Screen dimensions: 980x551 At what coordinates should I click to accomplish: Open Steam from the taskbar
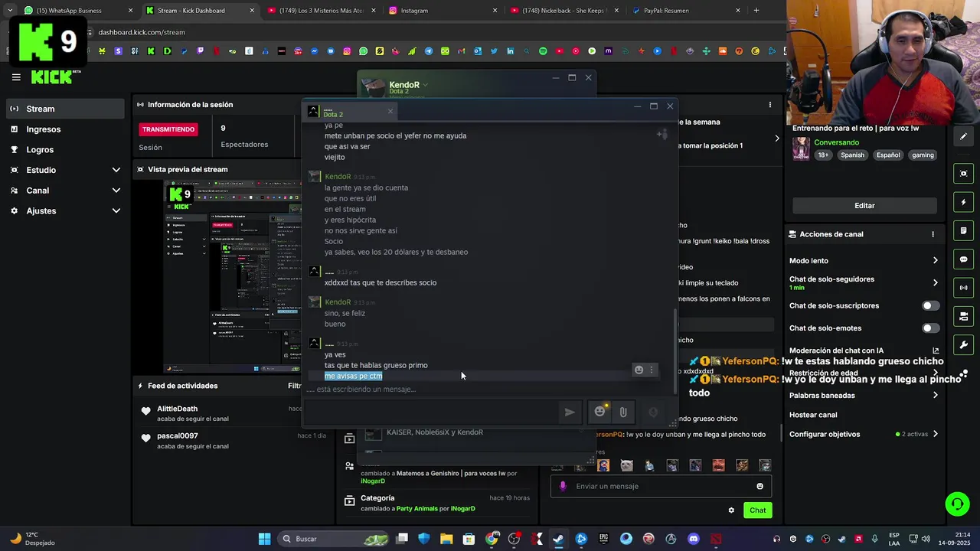(x=558, y=539)
